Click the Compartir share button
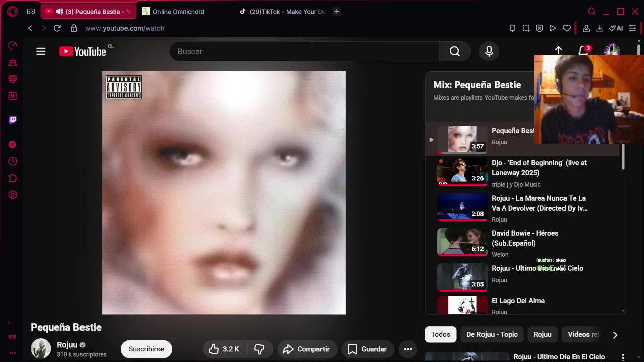 pyautogui.click(x=306, y=349)
